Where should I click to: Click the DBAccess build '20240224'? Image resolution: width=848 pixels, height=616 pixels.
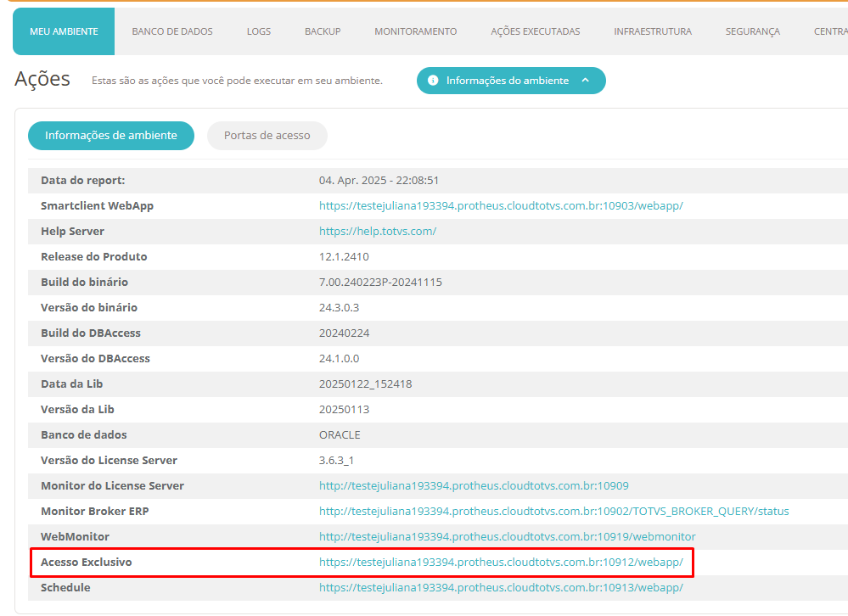point(344,333)
